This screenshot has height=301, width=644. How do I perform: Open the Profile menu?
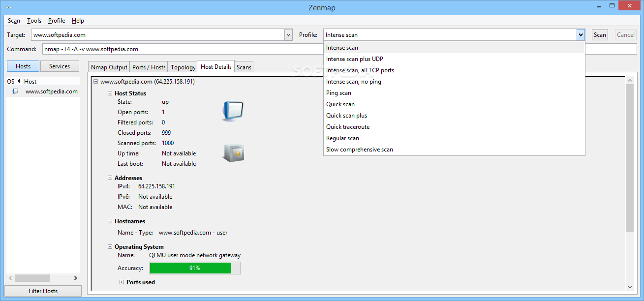point(57,21)
